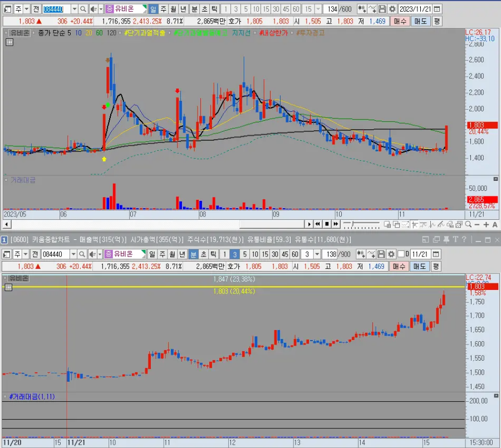Image resolution: width=501 pixels, height=448 pixels.
Task: Click the fast-forward button in the top chart's scroll controls
Action: tap(336, 224)
